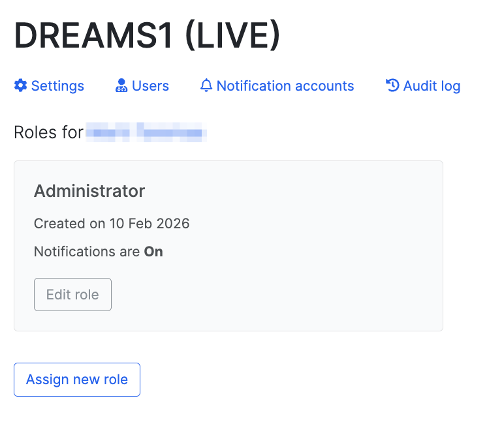This screenshot has height=424, width=504.
Task: Click the DREAMS1 (LIVE) page title
Action: pyautogui.click(x=147, y=35)
